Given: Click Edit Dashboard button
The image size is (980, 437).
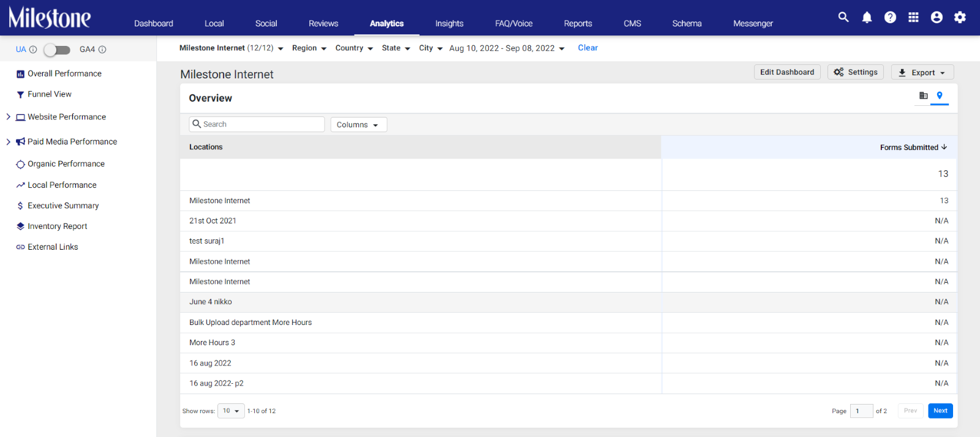Looking at the screenshot, I should [787, 72].
